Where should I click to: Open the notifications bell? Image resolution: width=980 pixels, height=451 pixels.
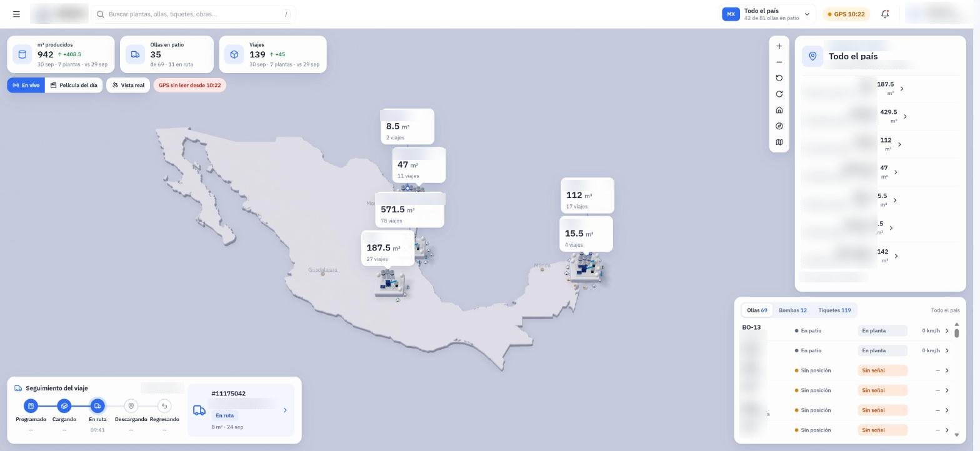pos(885,14)
